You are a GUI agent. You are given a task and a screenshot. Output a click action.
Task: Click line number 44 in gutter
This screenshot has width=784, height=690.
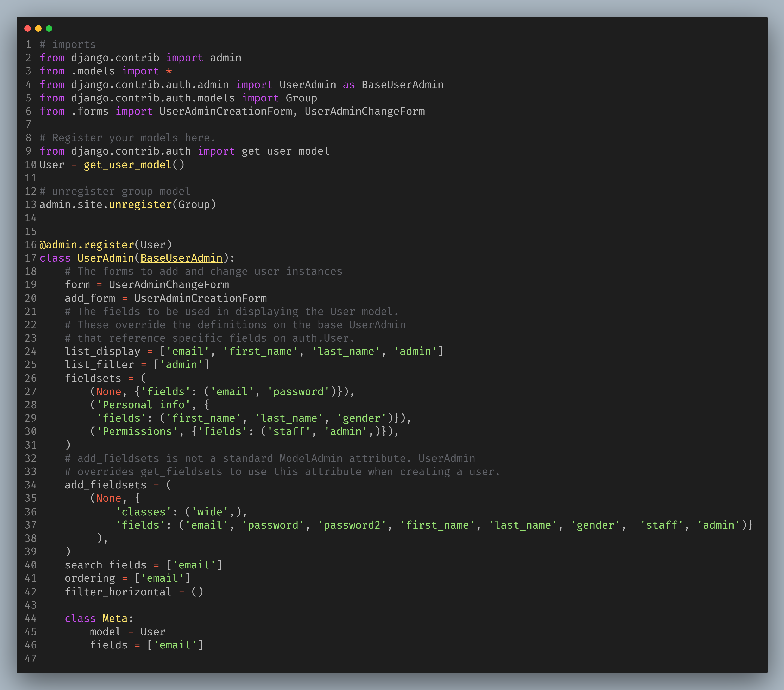tap(30, 618)
